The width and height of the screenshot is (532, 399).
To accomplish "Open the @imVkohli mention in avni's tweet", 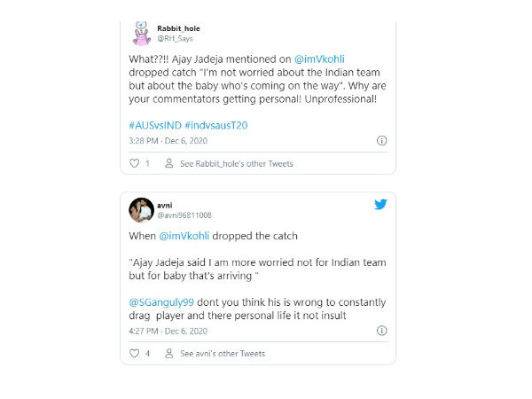I will pyautogui.click(x=188, y=237).
